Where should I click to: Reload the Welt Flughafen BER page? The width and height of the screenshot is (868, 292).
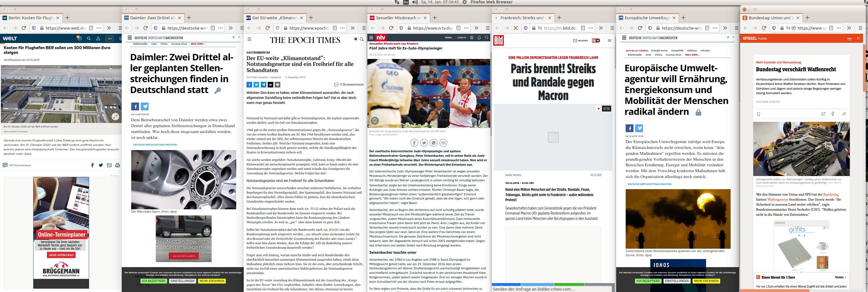tap(23, 28)
